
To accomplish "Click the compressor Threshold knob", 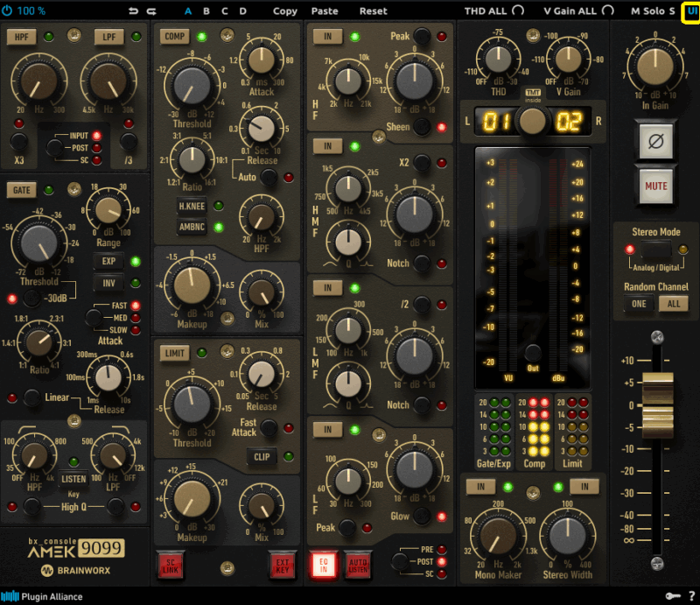I will tap(192, 86).
